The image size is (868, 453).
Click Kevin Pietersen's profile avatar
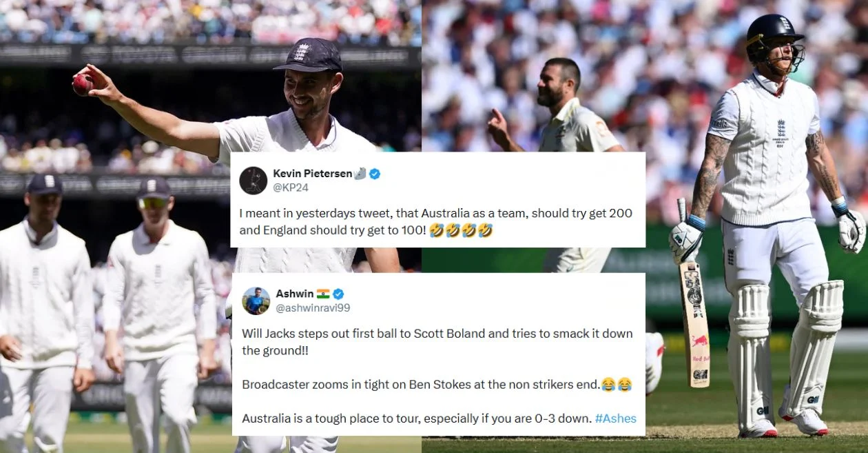click(x=253, y=180)
